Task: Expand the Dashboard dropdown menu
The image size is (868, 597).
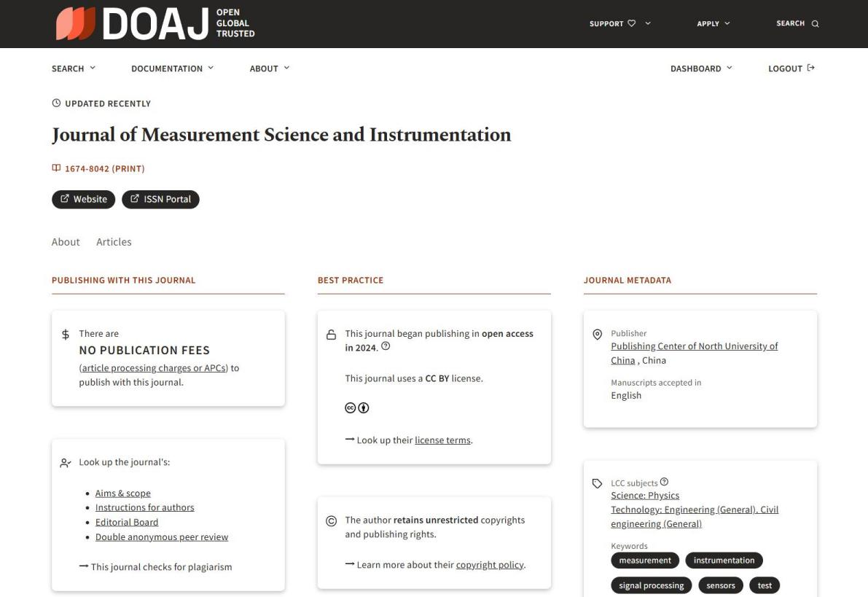Action: click(701, 69)
